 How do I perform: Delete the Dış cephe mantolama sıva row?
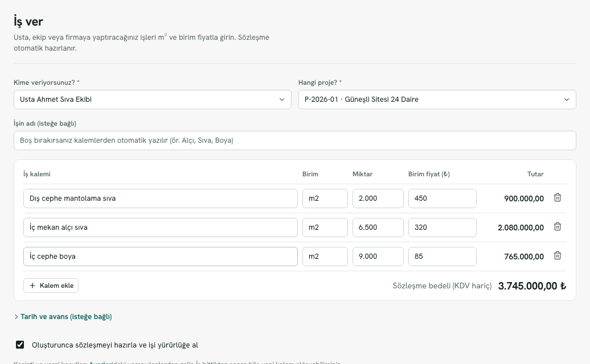click(x=558, y=197)
